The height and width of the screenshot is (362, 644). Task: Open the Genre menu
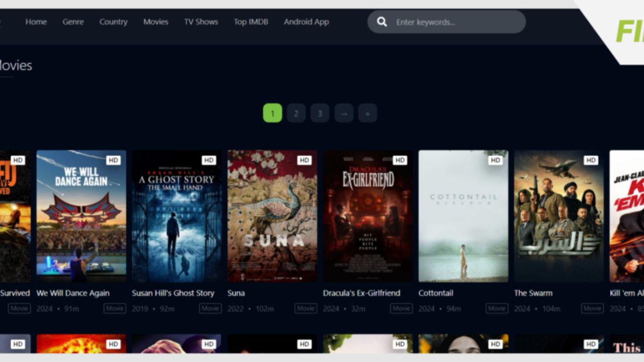click(x=73, y=22)
